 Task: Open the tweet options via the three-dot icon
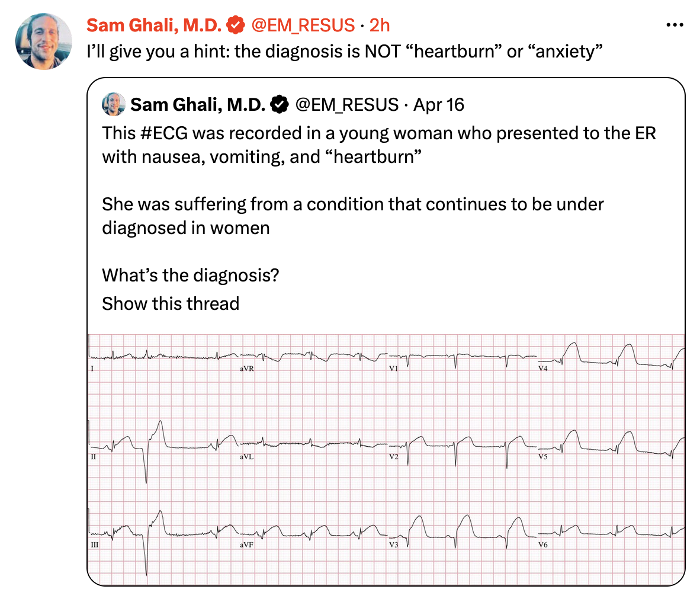click(675, 24)
